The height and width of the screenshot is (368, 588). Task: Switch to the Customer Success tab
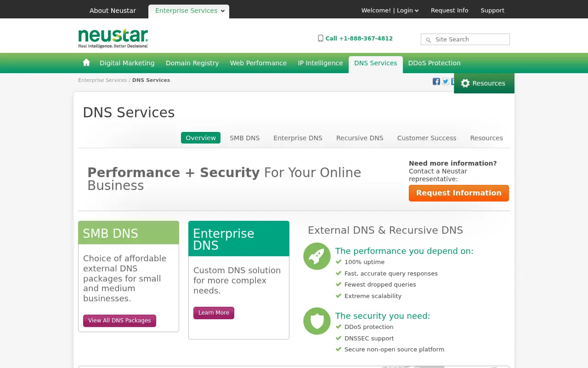pos(427,138)
